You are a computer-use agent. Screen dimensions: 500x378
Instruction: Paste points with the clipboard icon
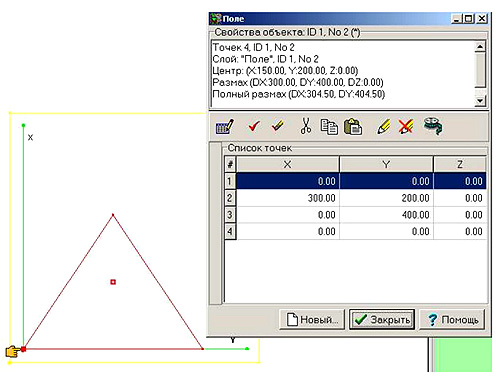tap(353, 127)
